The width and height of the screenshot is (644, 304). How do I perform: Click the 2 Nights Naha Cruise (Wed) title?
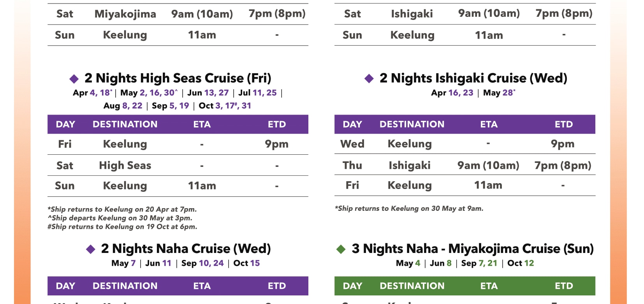coord(186,249)
